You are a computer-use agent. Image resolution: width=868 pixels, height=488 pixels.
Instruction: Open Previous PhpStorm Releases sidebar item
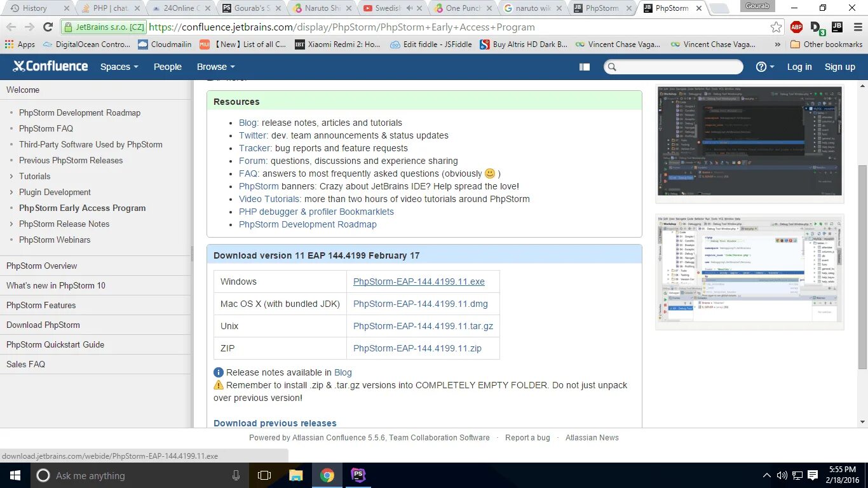pos(71,160)
